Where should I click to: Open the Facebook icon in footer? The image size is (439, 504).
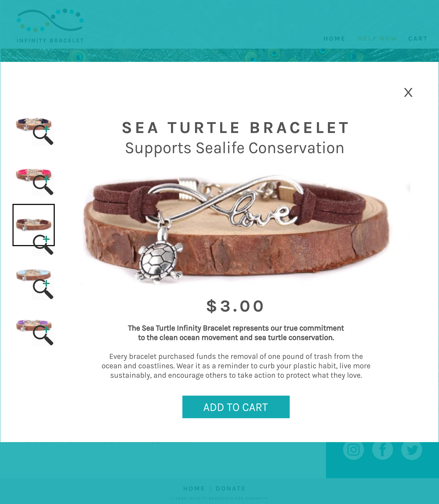click(x=382, y=449)
